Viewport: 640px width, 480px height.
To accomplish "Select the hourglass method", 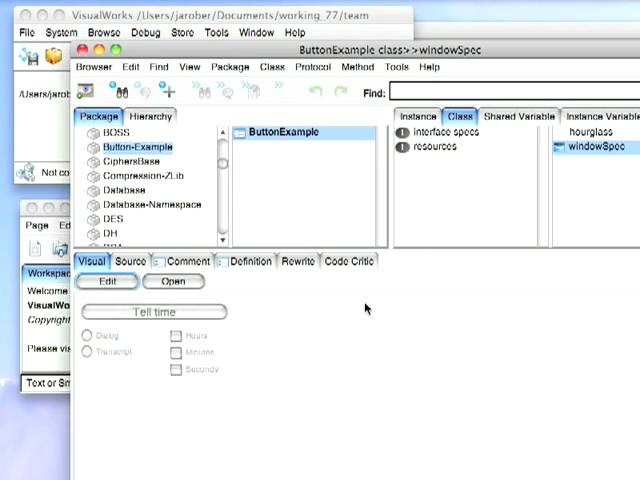I will [x=591, y=132].
